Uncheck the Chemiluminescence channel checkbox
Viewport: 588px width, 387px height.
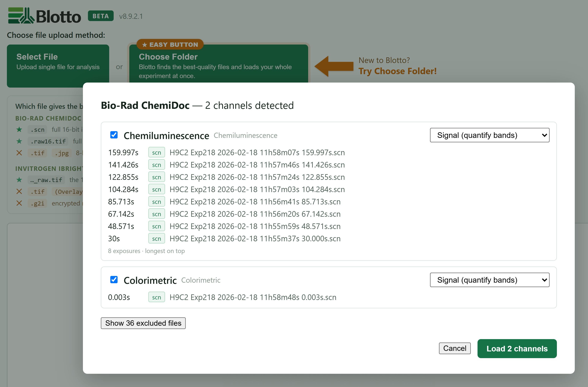coord(114,135)
